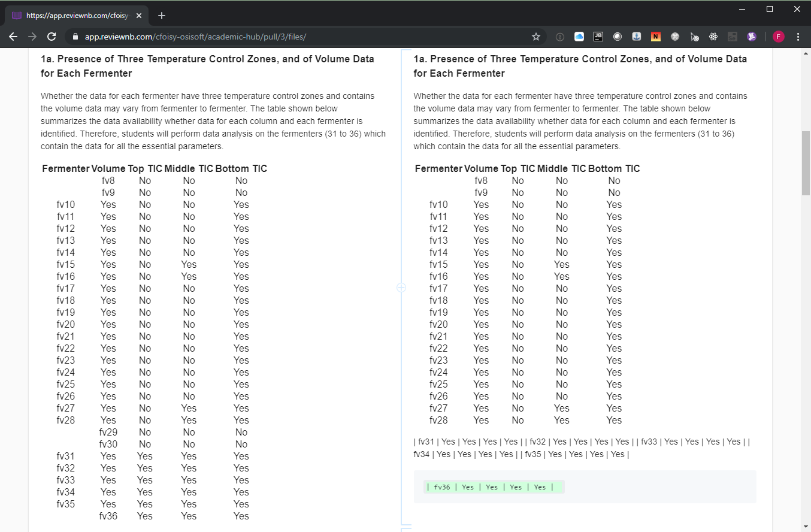This screenshot has height=532, width=811.
Task: Click 'fv10' in the left table
Action: point(66,204)
